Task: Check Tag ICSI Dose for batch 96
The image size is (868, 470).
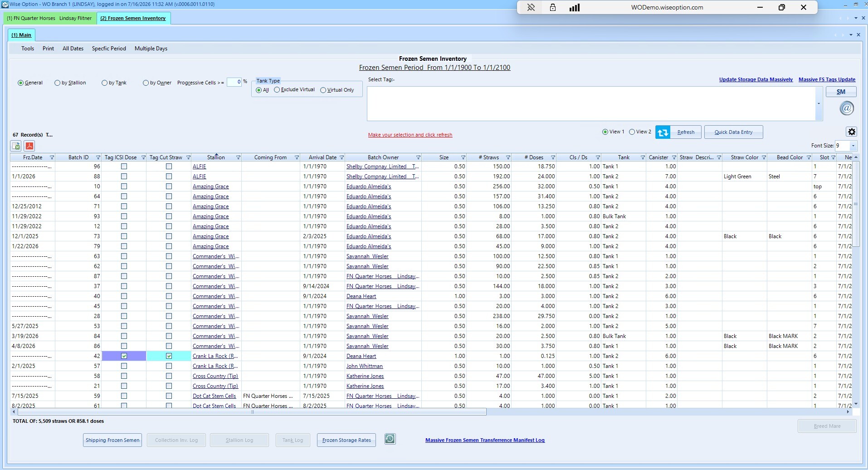Action: coord(124,166)
